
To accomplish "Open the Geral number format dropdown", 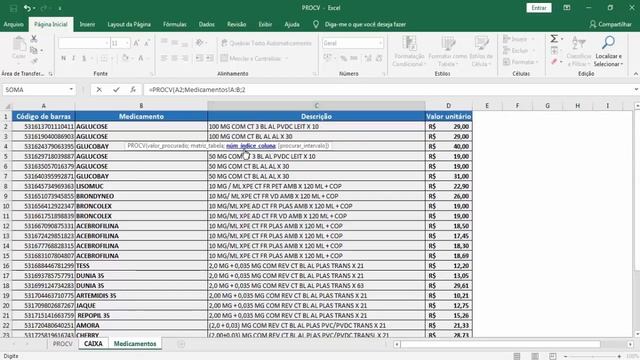I will [x=380, y=43].
